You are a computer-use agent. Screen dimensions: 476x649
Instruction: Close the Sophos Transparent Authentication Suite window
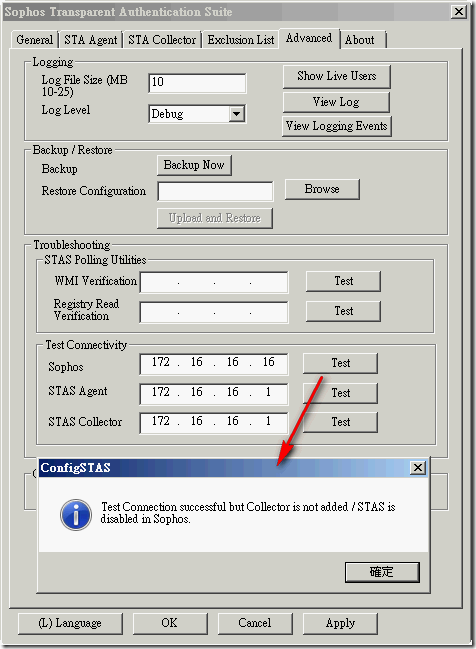[459, 12]
